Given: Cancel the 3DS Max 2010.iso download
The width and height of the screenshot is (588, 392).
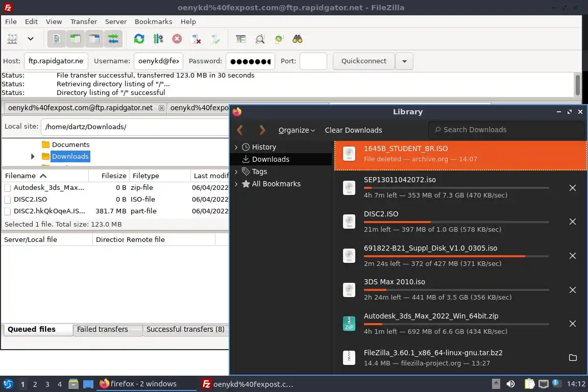Looking at the screenshot, I should 572,290.
